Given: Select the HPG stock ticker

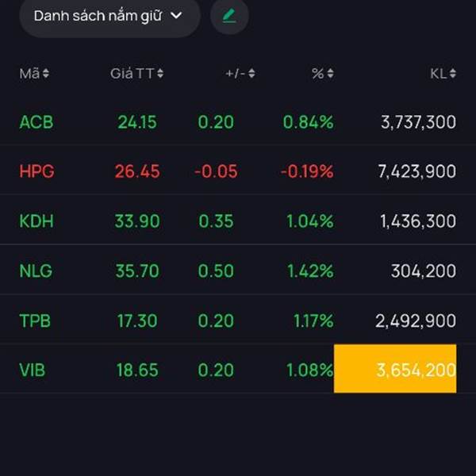Looking at the screenshot, I should (x=36, y=171).
